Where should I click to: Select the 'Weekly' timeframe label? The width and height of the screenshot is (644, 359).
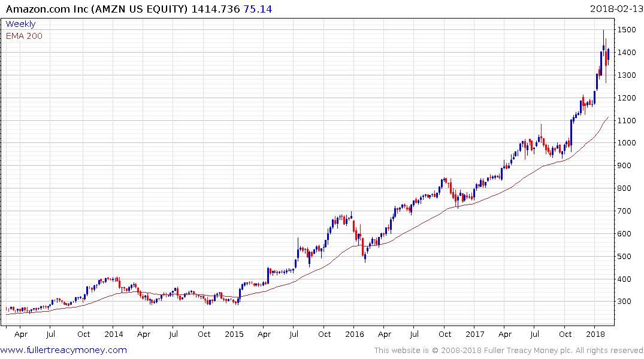[x=20, y=24]
